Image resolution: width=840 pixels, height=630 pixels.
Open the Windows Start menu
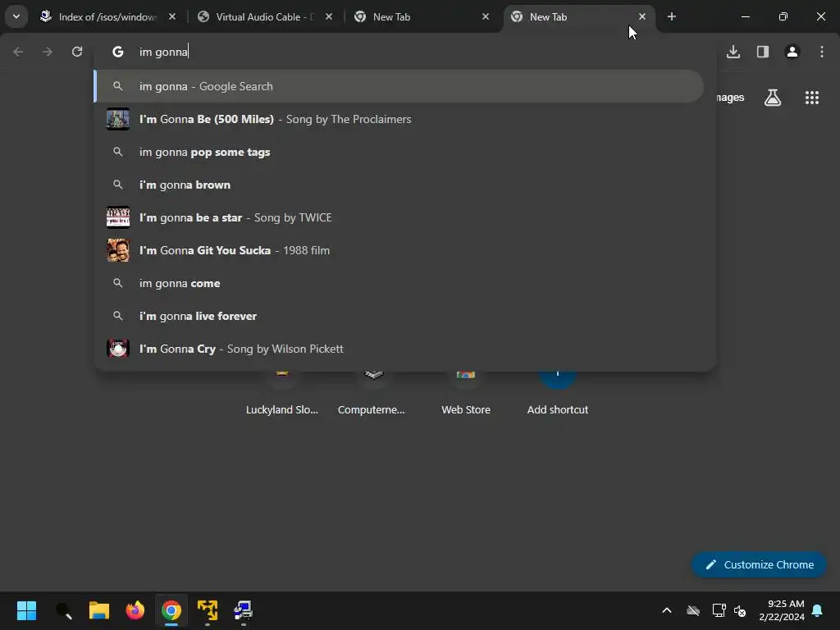click(27, 610)
